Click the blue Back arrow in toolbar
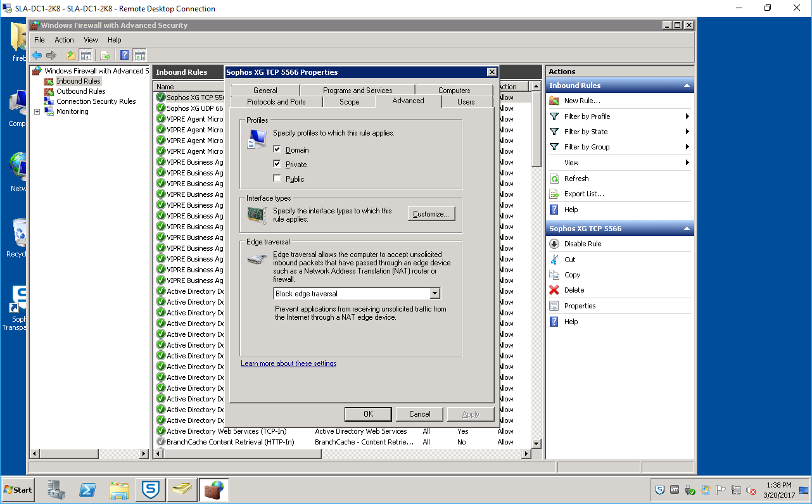 [37, 55]
